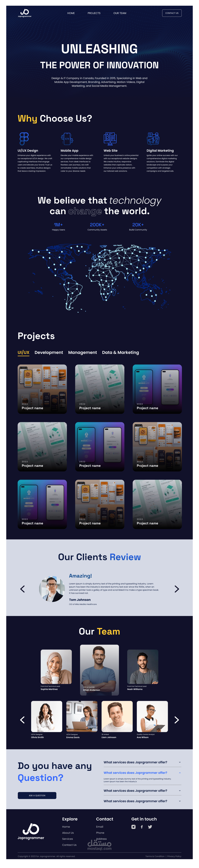This screenshot has height=868, width=199.
Task: Open the OUR TEAM navigation item
Action: (x=120, y=13)
